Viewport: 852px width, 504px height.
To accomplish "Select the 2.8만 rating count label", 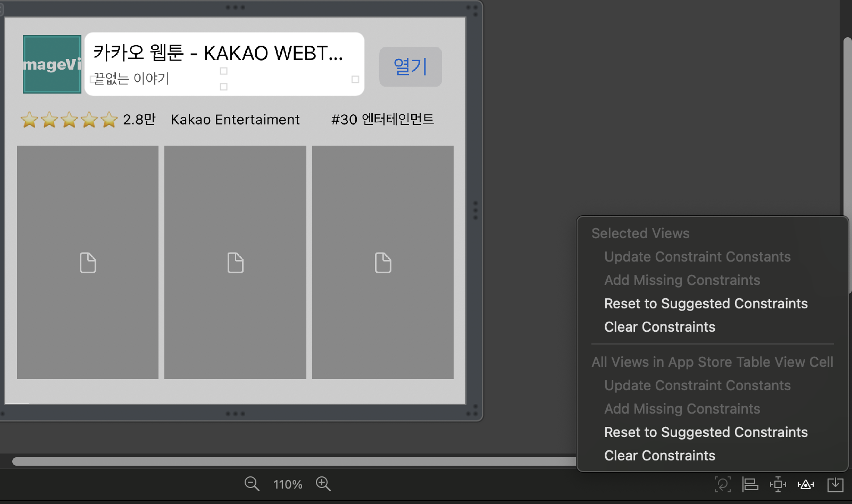I will coord(139,119).
